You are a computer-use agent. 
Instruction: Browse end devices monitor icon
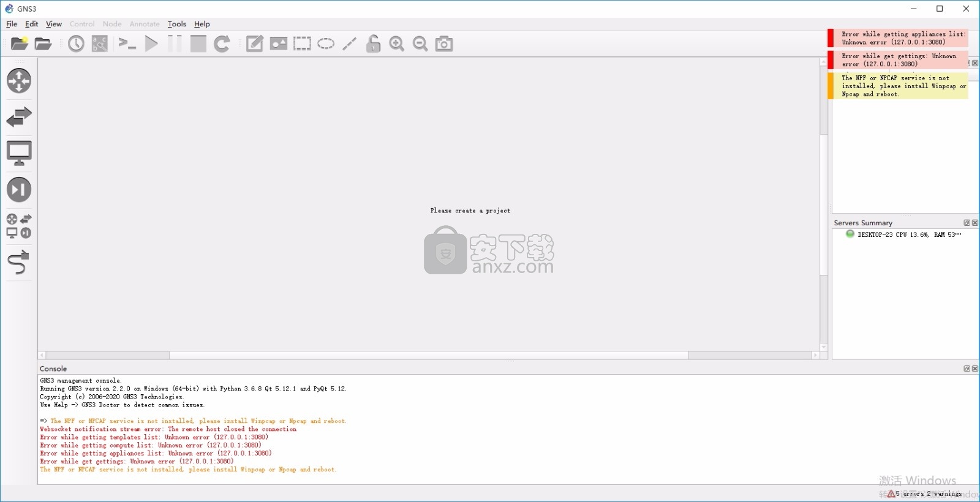[x=19, y=153]
